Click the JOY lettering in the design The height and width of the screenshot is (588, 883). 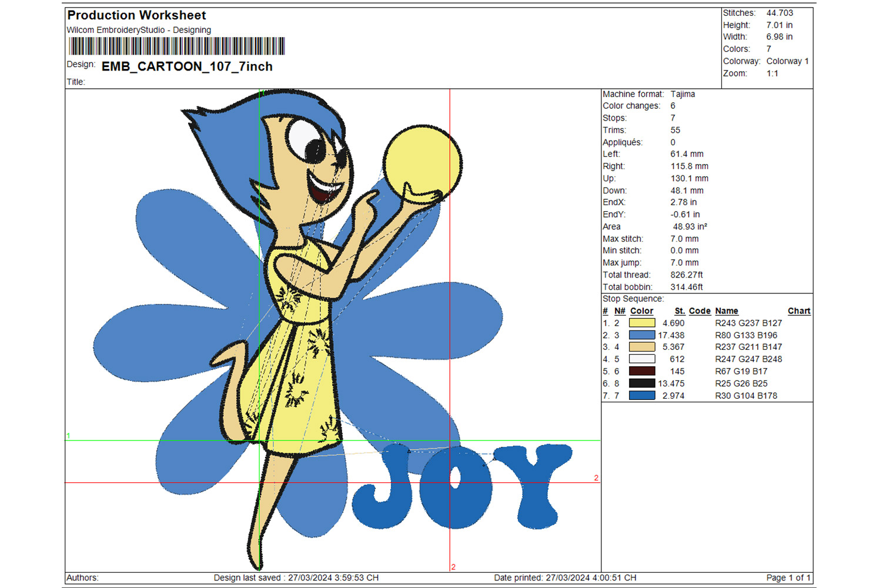pyautogui.click(x=462, y=486)
